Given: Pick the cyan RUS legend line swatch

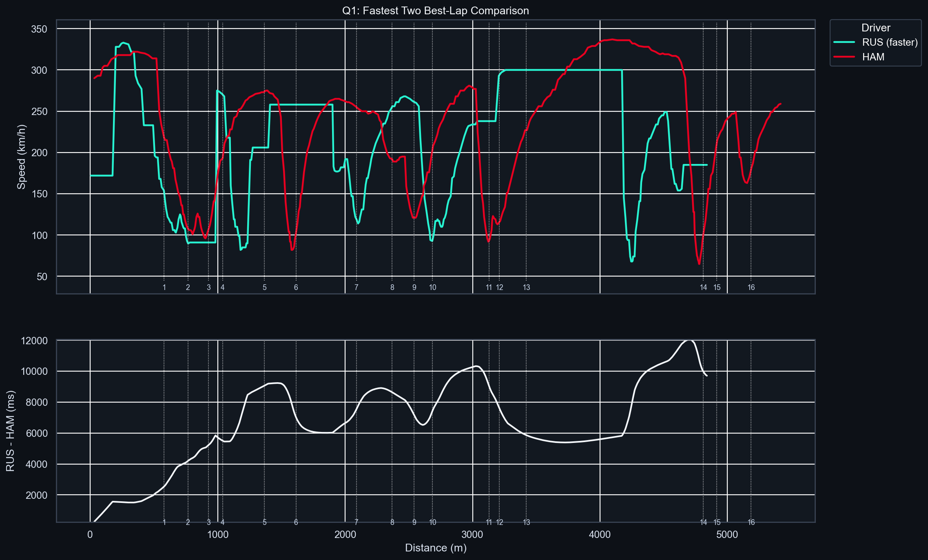Looking at the screenshot, I should pyautogui.click(x=844, y=42).
